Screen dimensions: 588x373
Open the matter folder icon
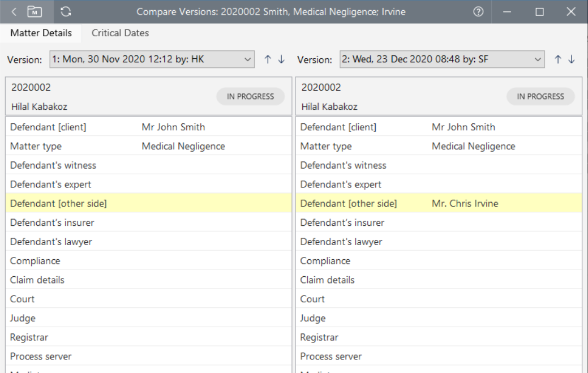[x=35, y=11]
